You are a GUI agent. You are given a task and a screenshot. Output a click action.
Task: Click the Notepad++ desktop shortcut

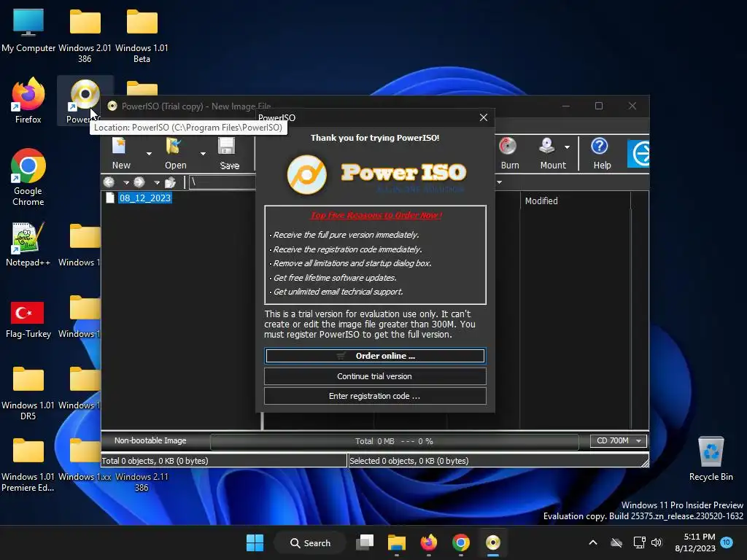pos(28,245)
